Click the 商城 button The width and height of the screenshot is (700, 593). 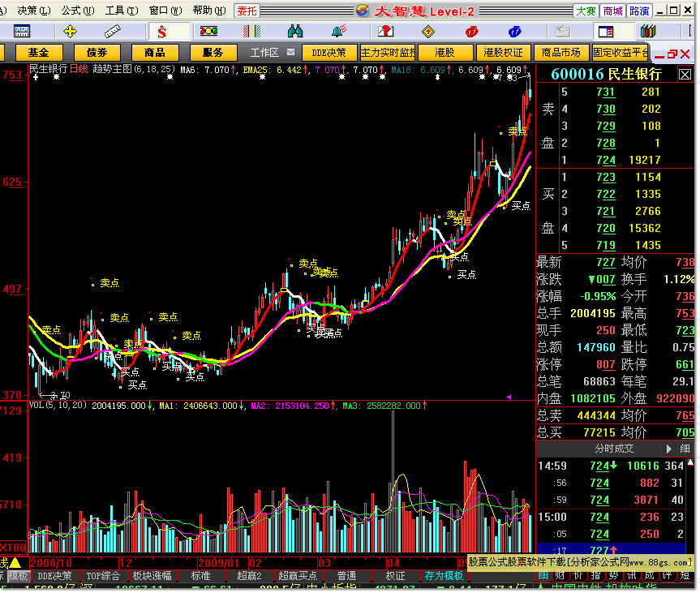point(613,11)
